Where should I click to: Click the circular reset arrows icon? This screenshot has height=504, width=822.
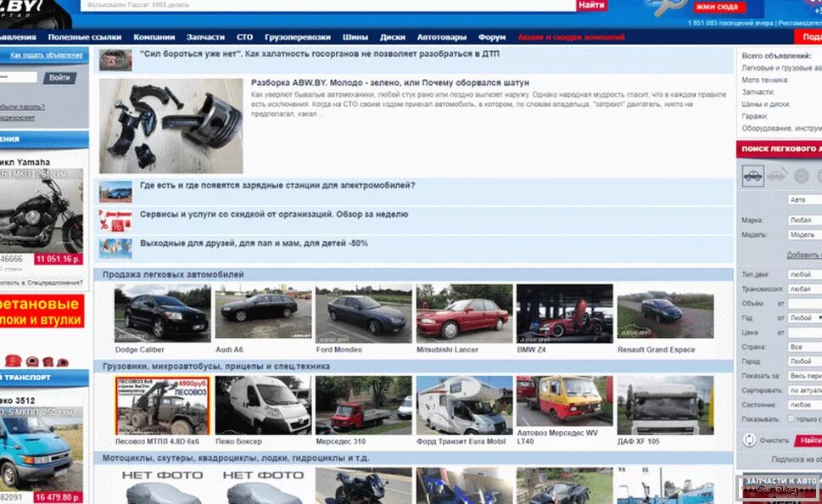749,440
